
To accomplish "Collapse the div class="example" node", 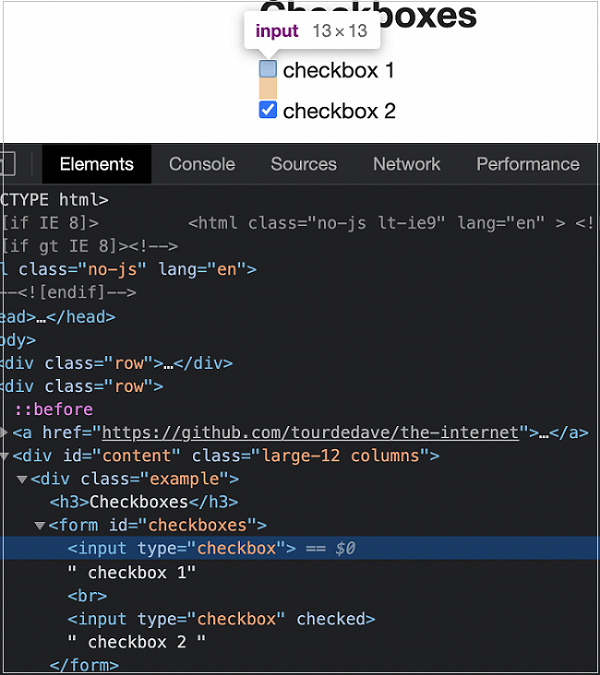I will click(x=22, y=479).
